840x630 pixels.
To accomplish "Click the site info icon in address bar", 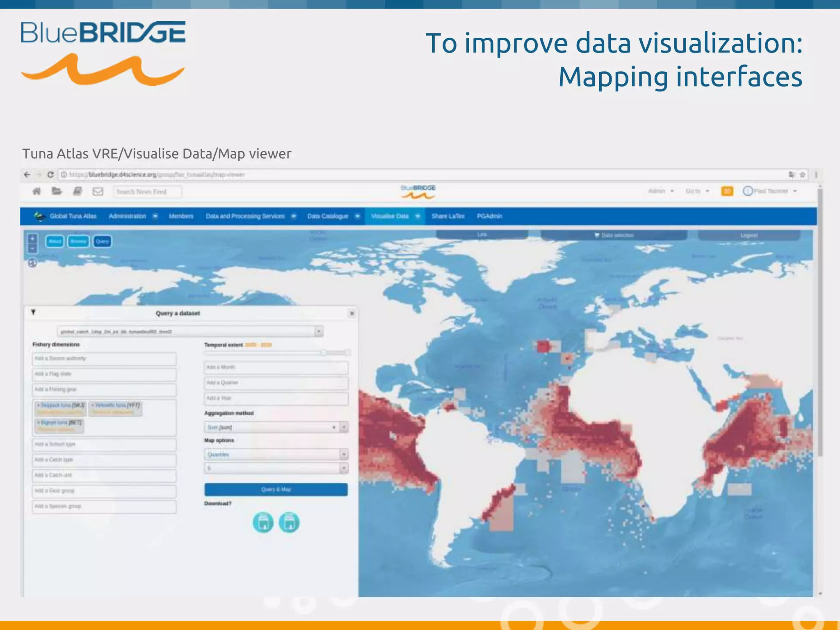I will (x=64, y=175).
